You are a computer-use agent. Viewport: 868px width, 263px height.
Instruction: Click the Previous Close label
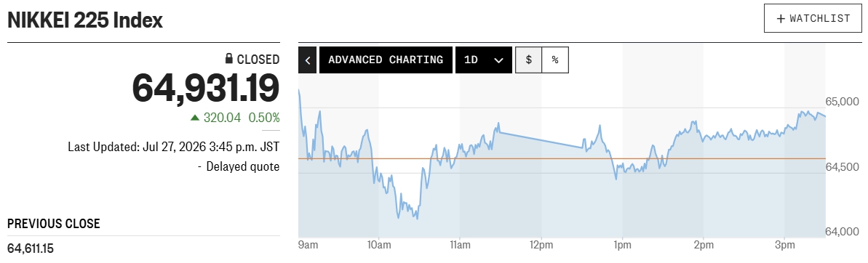(x=54, y=224)
